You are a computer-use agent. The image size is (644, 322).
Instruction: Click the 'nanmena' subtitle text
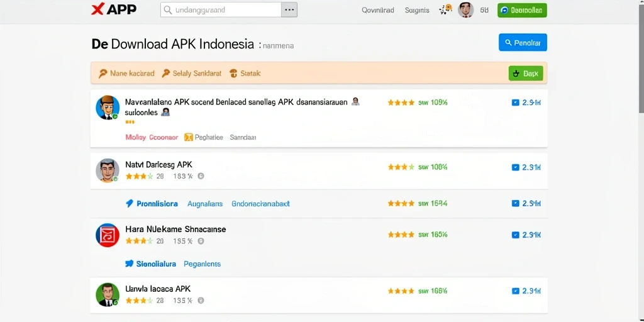[277, 45]
